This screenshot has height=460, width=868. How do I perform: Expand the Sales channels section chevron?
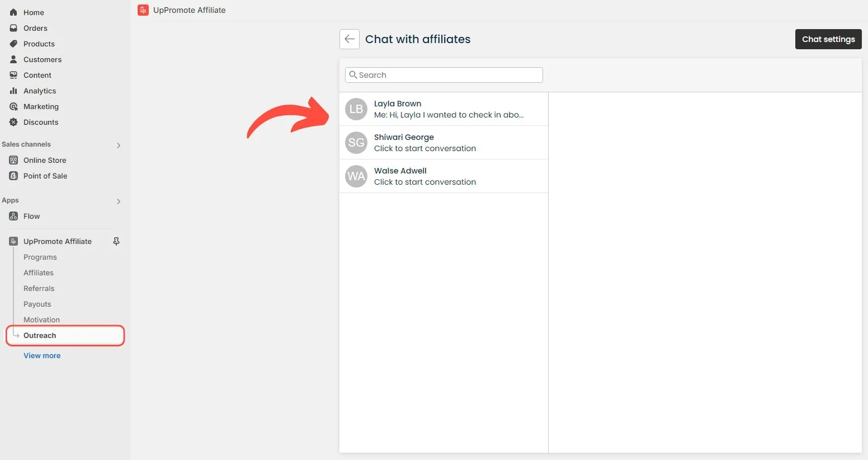[119, 145]
